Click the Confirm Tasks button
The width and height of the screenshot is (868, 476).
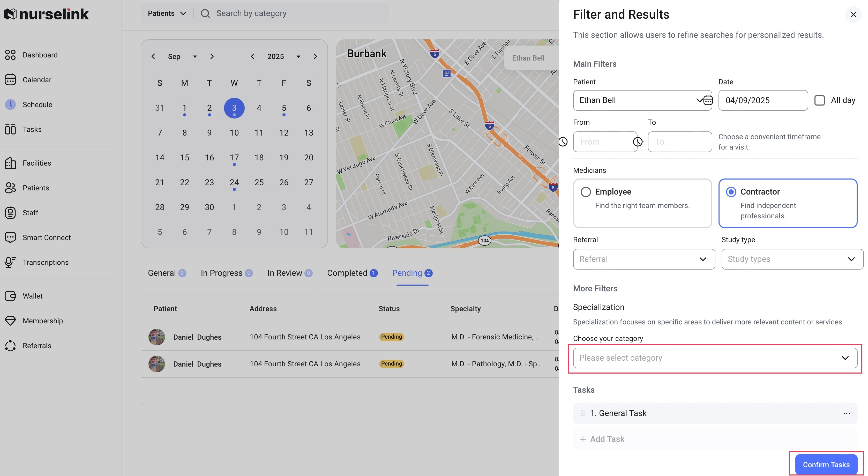(826, 465)
